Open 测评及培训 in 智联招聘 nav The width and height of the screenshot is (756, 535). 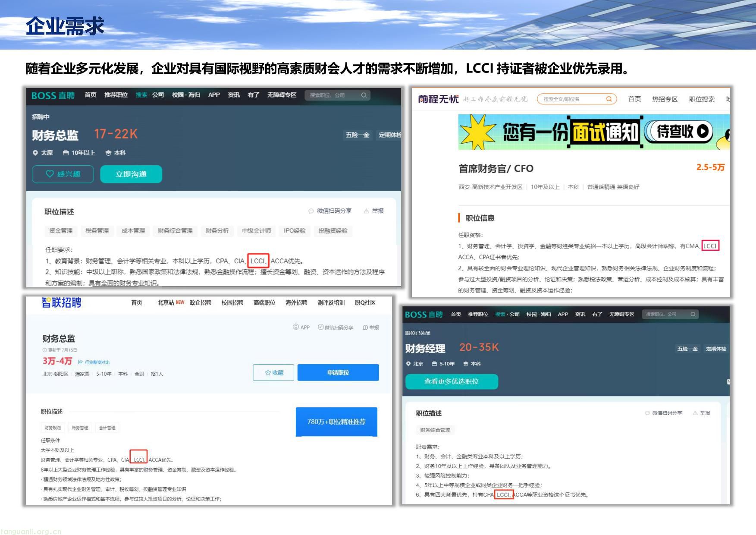coord(331,302)
